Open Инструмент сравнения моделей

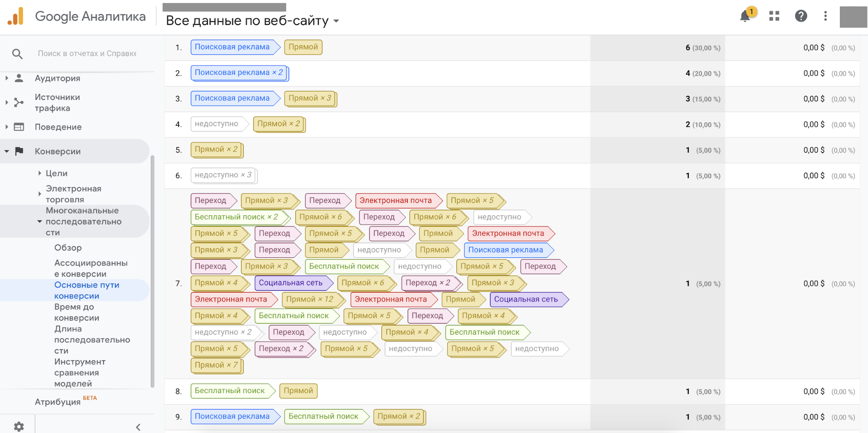tap(80, 373)
